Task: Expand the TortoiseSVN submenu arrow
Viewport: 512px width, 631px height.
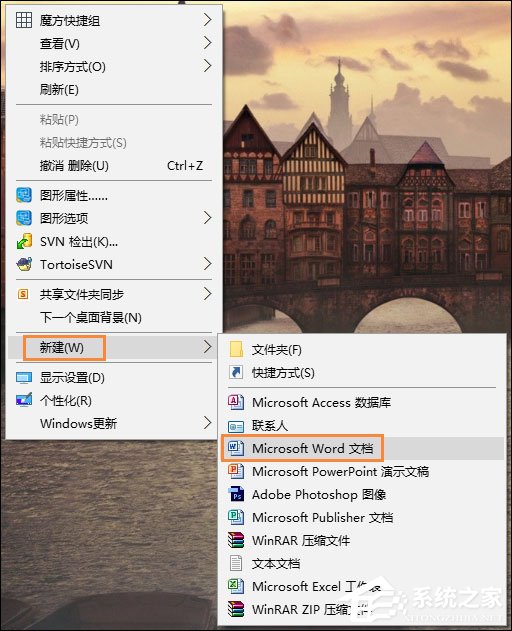Action: click(x=207, y=264)
